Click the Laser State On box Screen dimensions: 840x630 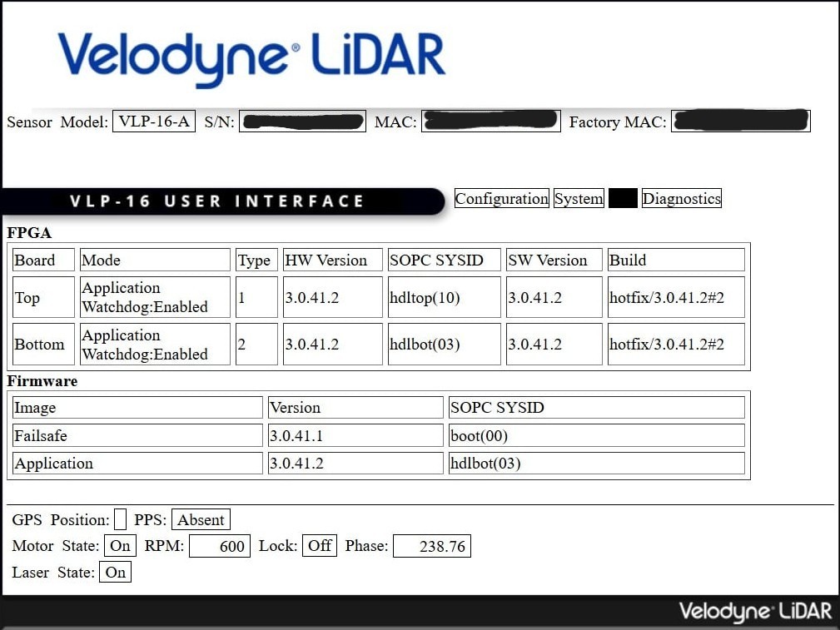[x=115, y=572]
